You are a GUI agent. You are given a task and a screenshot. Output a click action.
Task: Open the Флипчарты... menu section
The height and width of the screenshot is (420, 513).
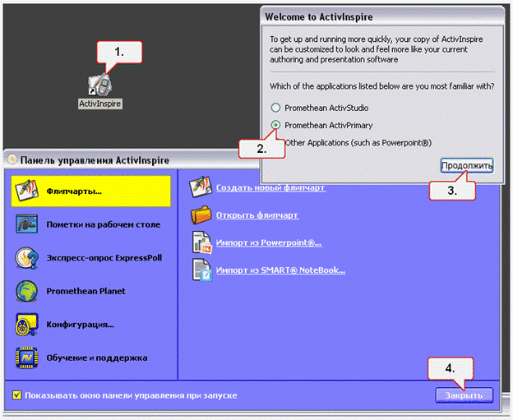coord(91,191)
